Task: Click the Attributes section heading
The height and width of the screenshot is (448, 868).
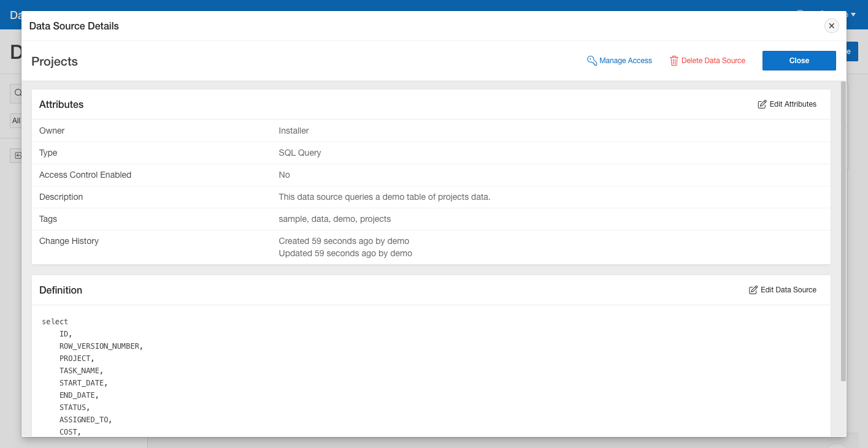Action: 61,104
